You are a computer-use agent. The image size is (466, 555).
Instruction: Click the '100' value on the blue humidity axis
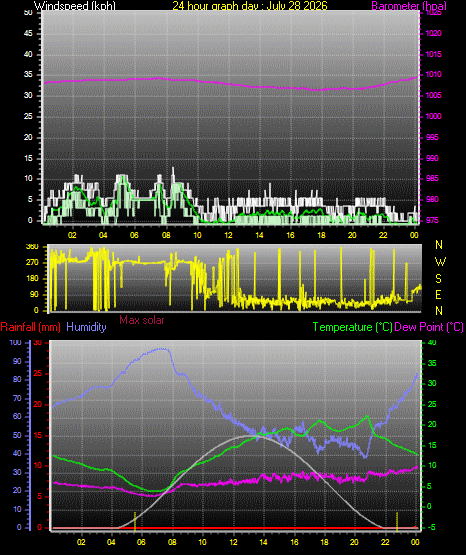tap(15, 343)
